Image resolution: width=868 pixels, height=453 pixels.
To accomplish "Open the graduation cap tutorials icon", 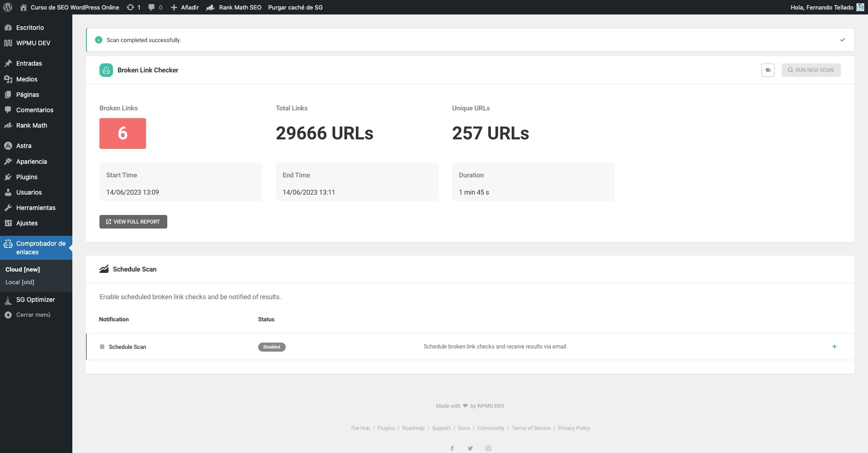I will [x=768, y=70].
